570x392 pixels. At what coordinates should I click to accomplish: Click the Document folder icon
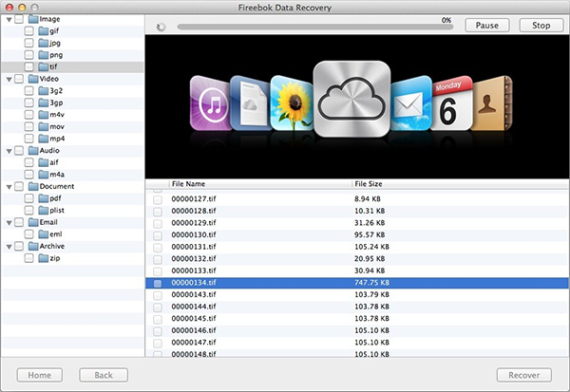click(x=33, y=186)
